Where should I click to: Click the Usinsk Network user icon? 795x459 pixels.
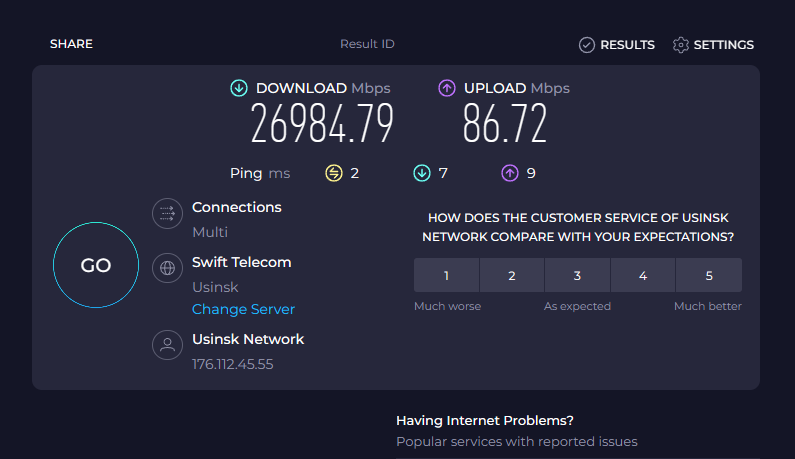click(x=165, y=345)
